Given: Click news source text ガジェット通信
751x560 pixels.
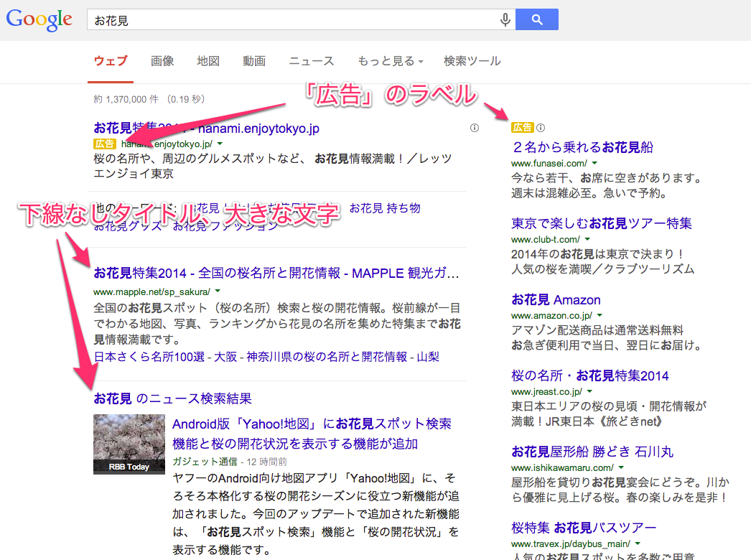Looking at the screenshot, I should click(x=205, y=462).
